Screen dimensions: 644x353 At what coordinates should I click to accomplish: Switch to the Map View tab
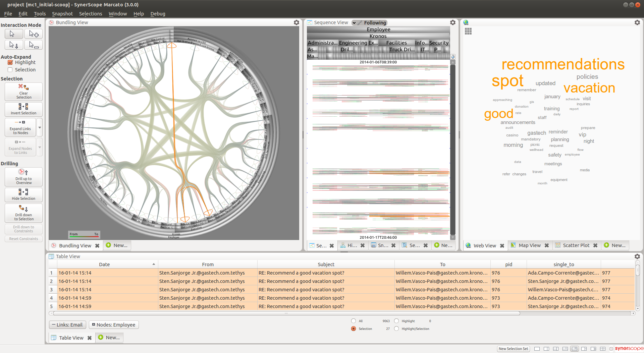click(530, 245)
